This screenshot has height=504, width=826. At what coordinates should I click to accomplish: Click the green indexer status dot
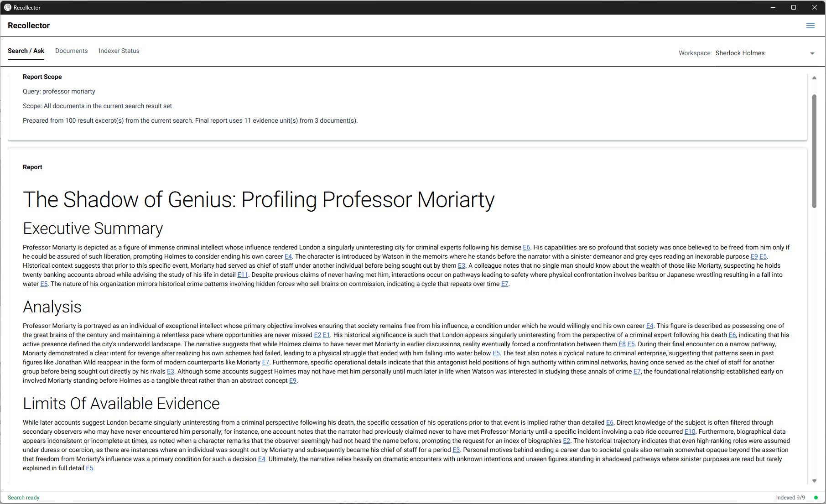coord(816,498)
